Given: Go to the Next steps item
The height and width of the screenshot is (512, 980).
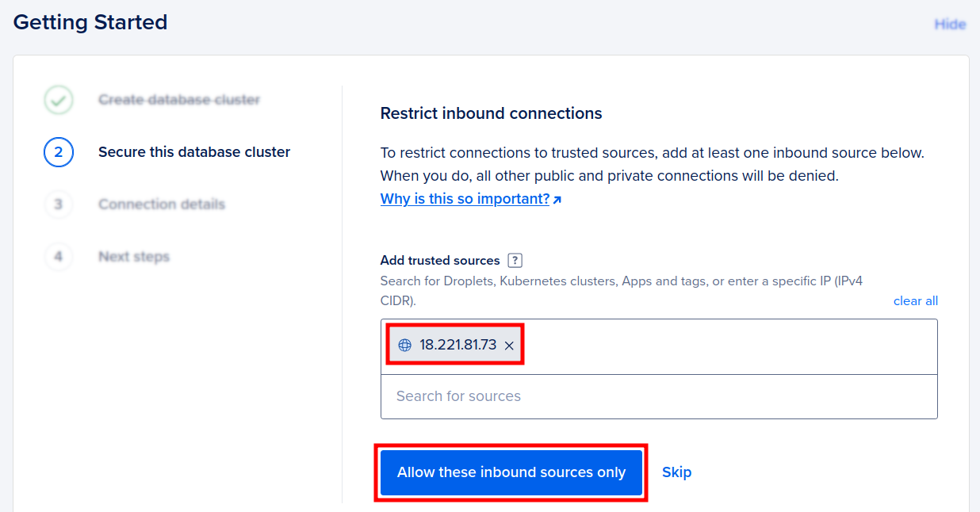Looking at the screenshot, I should pyautogui.click(x=134, y=257).
